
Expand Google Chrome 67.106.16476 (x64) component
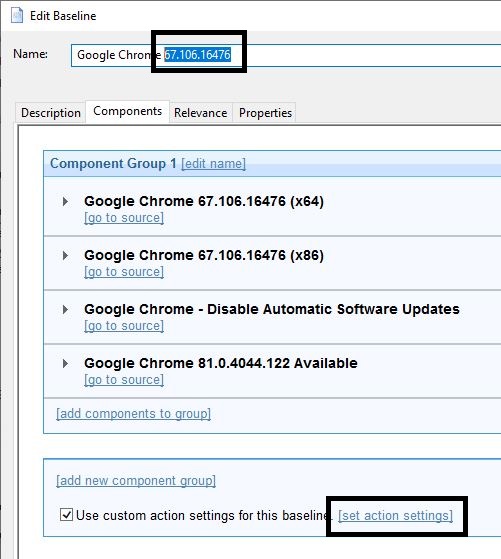coord(65,201)
